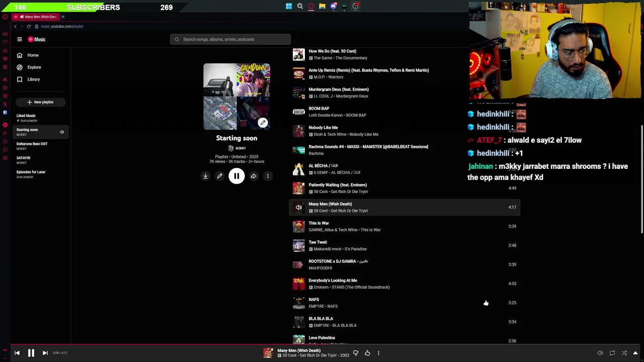Viewport: 644px width, 362px height.
Task: Play Everybody's Looking At Me
Action: pos(299,284)
